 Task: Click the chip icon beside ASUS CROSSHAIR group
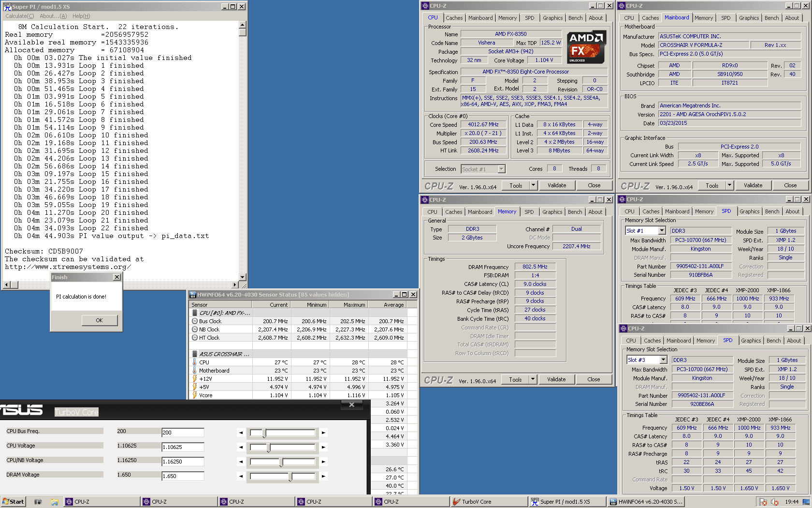pos(195,354)
